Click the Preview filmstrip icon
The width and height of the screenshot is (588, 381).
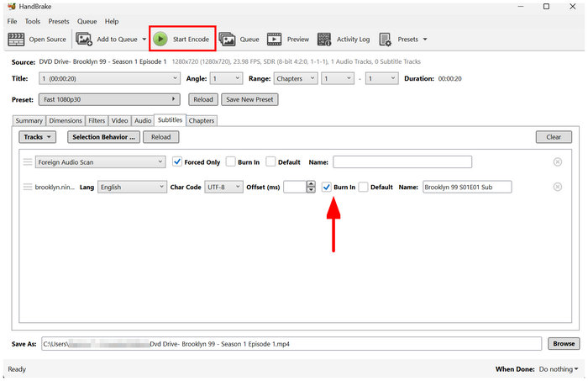click(x=274, y=39)
